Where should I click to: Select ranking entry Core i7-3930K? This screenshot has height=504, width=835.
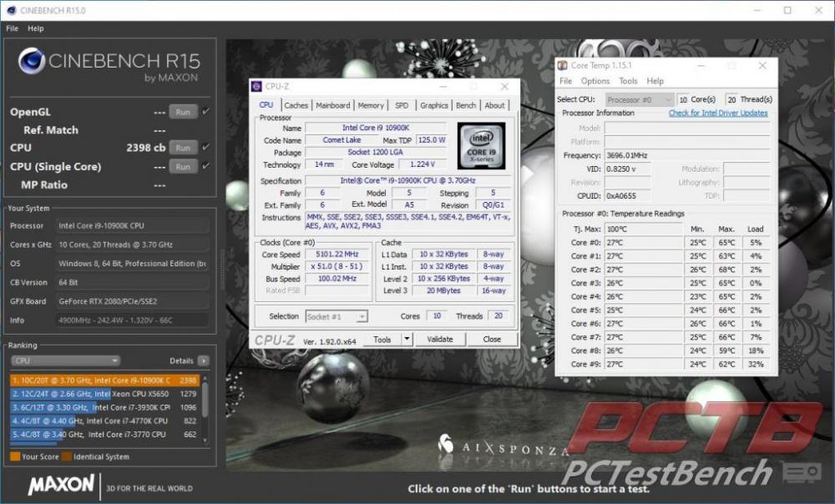point(104,407)
